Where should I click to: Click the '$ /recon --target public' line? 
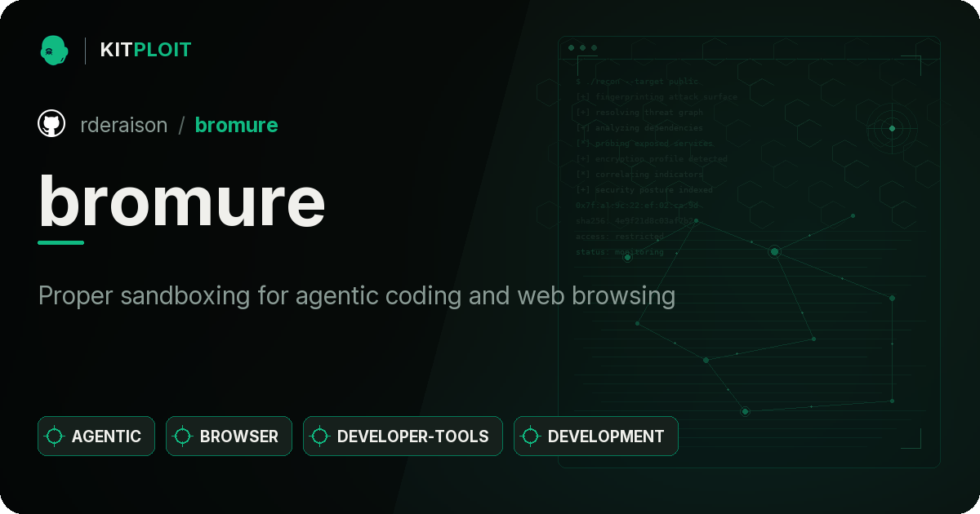(637, 82)
